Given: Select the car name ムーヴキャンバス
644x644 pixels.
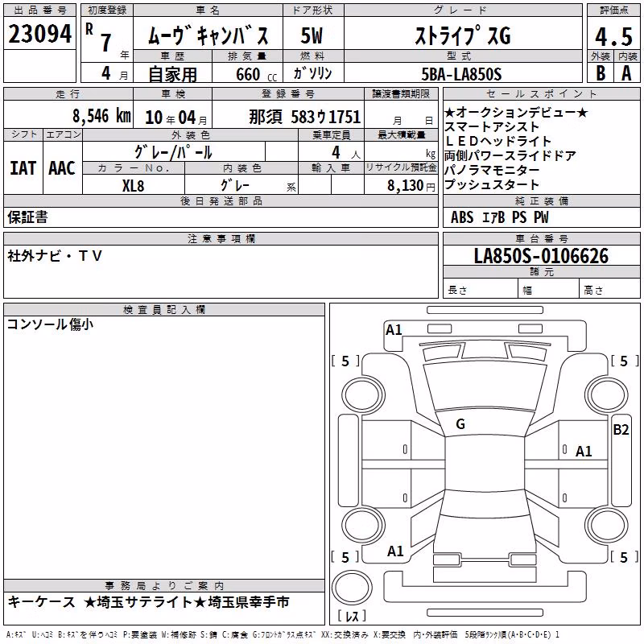Looking at the screenshot, I should [208, 35].
